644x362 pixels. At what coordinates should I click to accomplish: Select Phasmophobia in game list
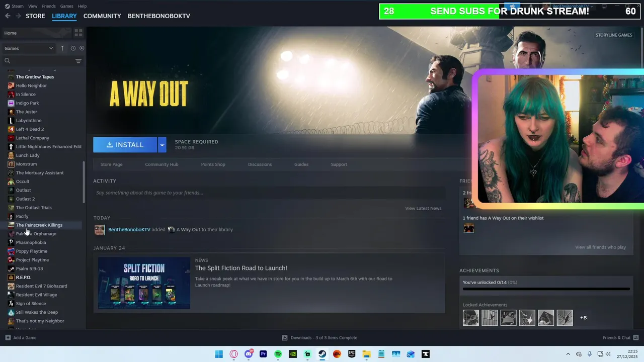tap(31, 242)
